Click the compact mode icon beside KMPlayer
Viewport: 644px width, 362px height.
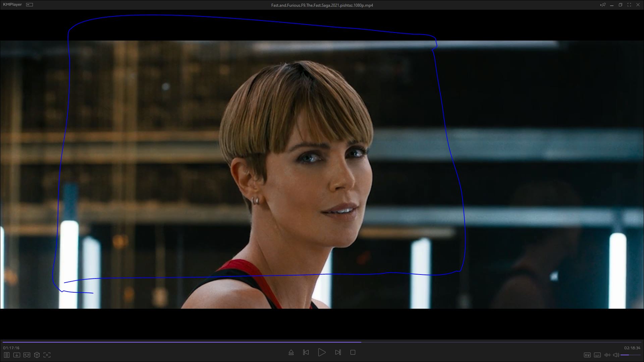point(30,5)
